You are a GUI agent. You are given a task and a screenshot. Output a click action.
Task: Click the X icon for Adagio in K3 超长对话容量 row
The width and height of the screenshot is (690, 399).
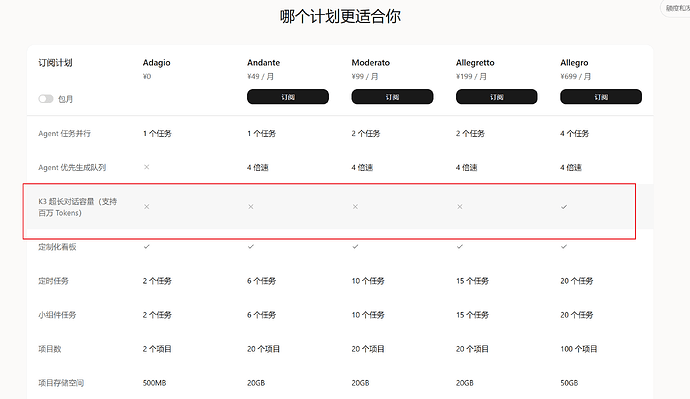click(x=147, y=207)
